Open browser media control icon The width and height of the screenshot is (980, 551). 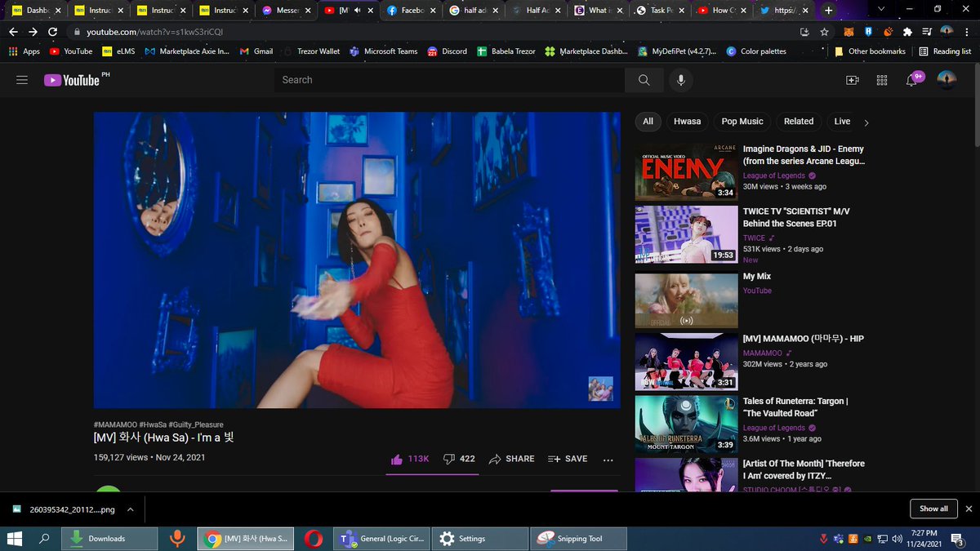tap(927, 32)
